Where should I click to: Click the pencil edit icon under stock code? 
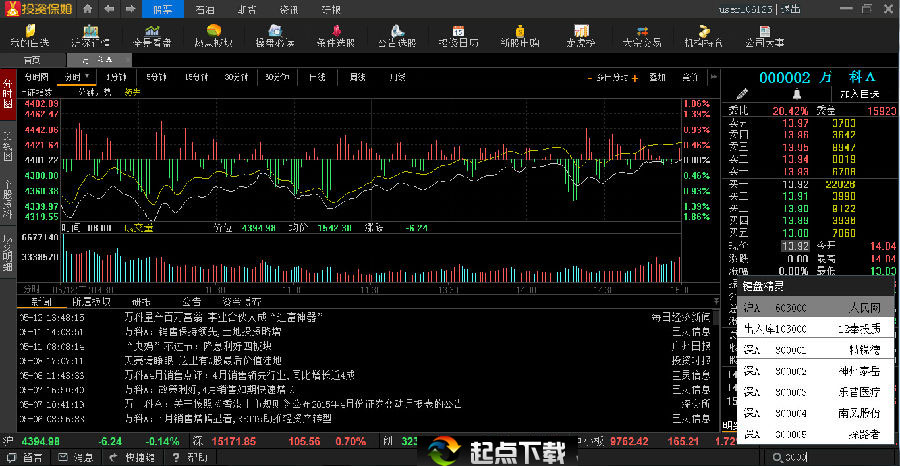click(x=742, y=94)
